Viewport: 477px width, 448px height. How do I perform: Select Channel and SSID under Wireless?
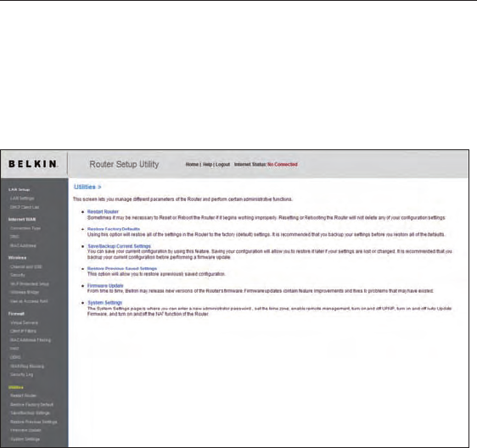coord(25,266)
